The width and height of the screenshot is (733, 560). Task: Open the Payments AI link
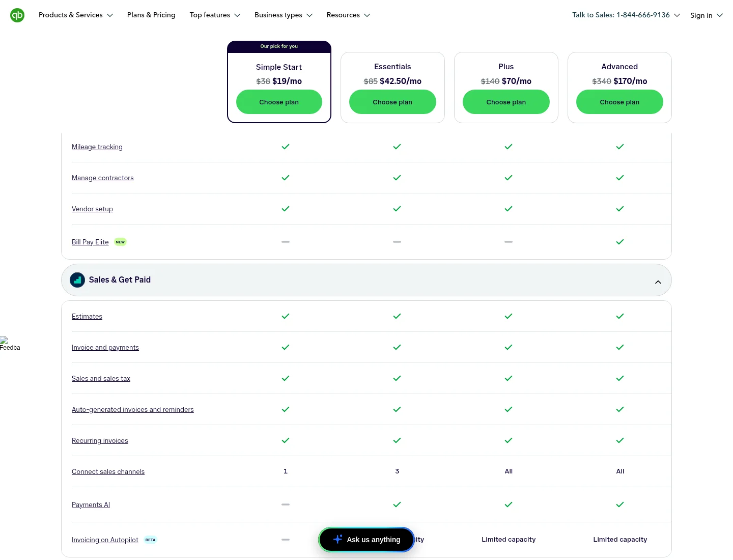point(91,505)
